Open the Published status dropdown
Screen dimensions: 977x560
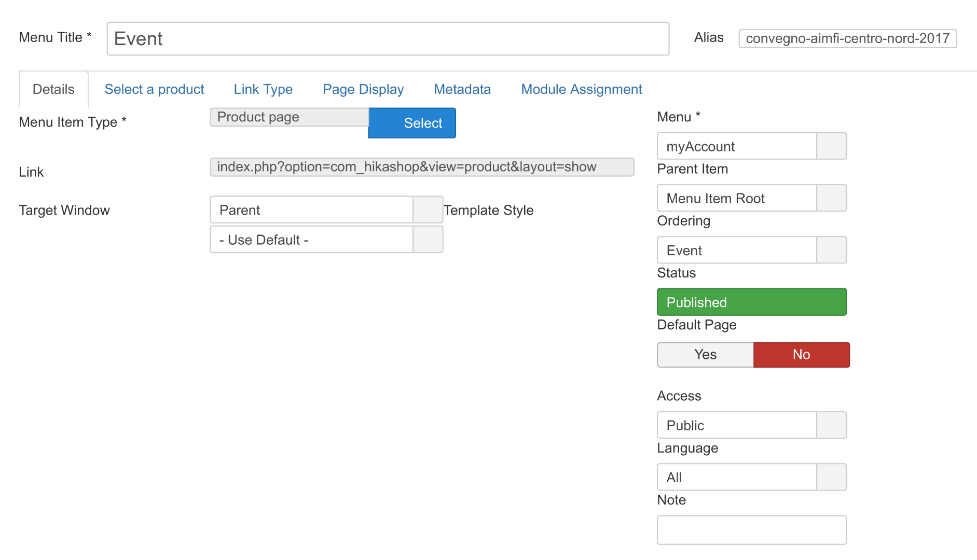click(x=751, y=302)
